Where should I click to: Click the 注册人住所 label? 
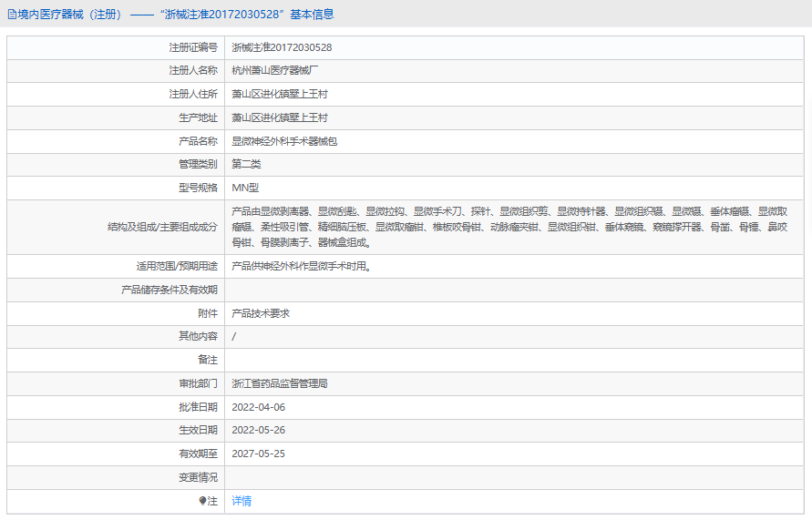tap(193, 94)
